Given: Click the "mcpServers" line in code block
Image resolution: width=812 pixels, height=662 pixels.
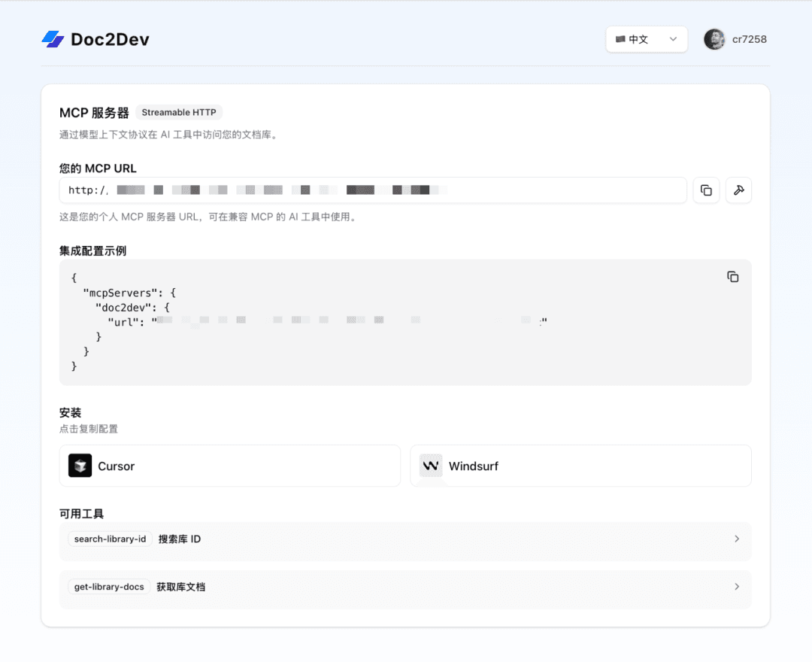Looking at the screenshot, I should click(129, 293).
